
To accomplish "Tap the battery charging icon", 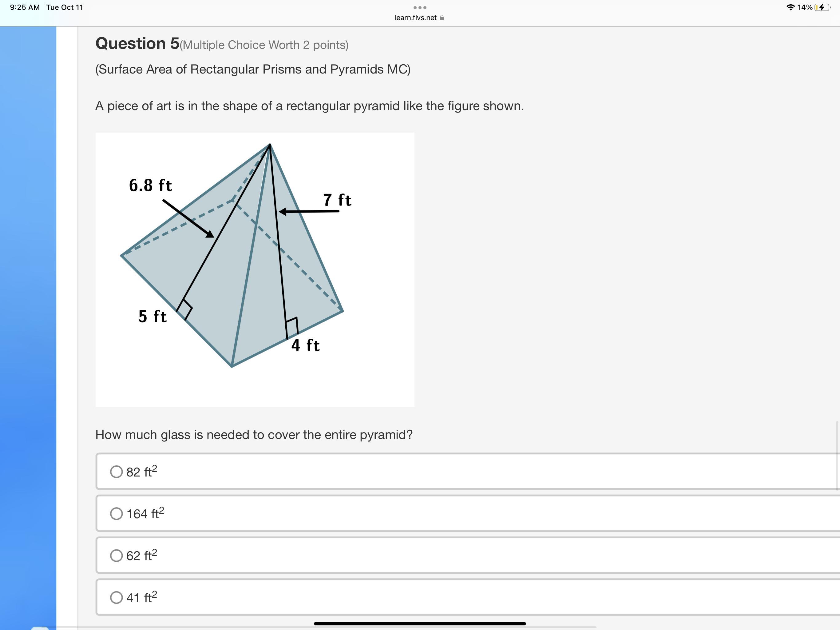I will (822, 7).
